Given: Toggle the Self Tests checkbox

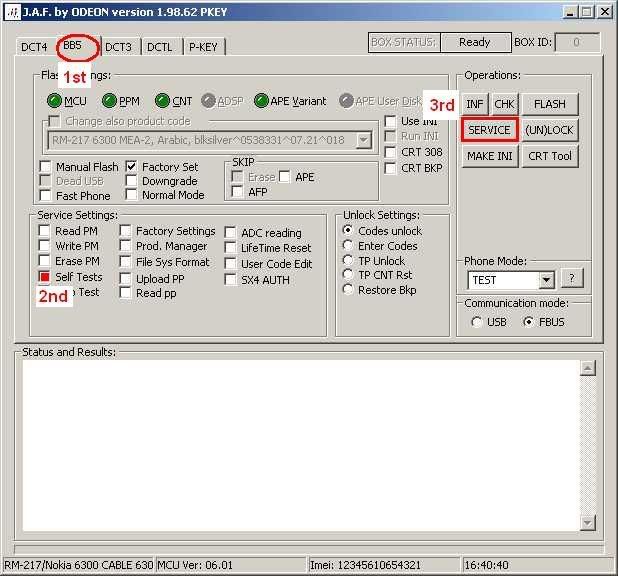Looking at the screenshot, I should (44, 277).
